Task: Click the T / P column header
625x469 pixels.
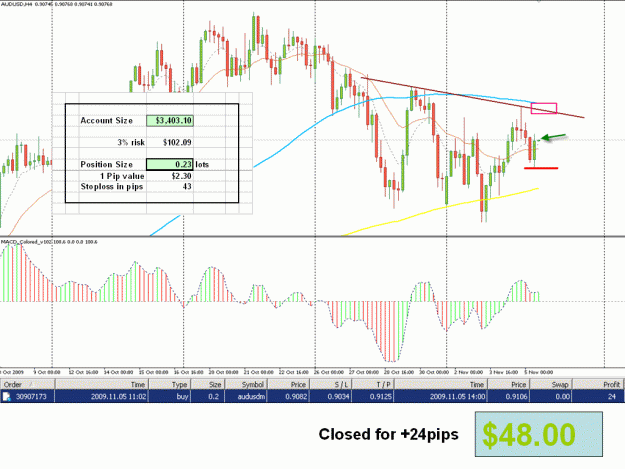Action: [x=373, y=385]
